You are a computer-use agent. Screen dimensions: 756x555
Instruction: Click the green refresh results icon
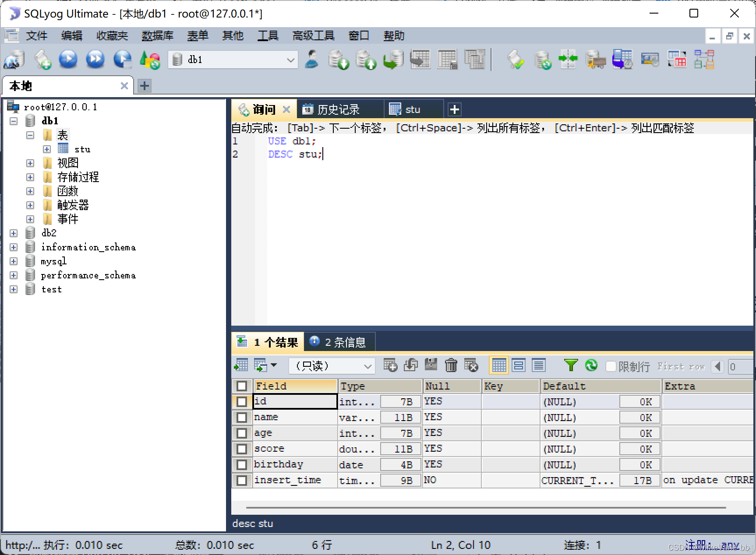591,365
